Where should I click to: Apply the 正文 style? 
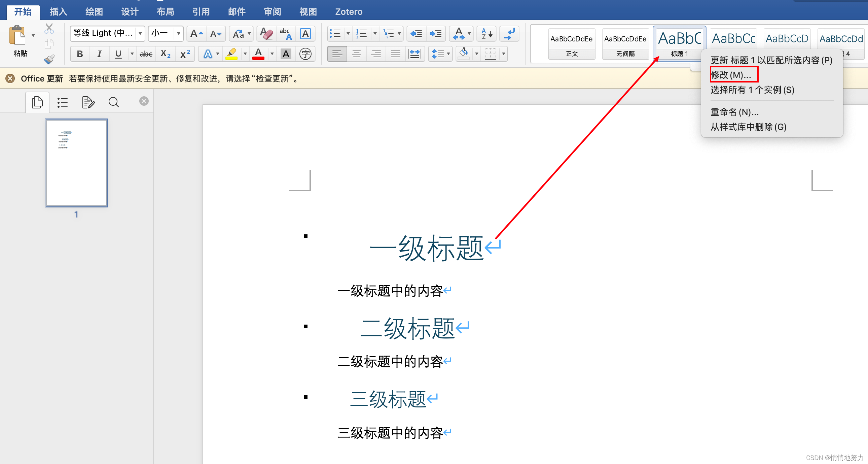click(572, 44)
